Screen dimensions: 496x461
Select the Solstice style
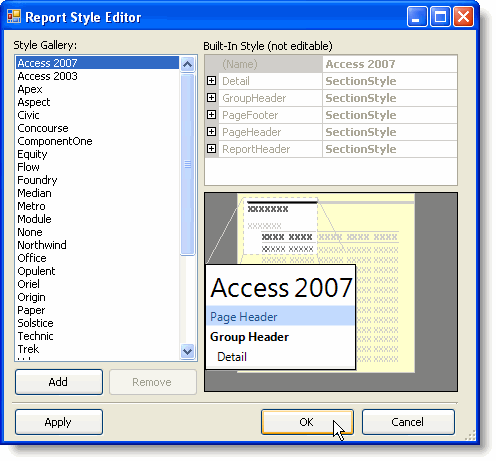coord(35,323)
